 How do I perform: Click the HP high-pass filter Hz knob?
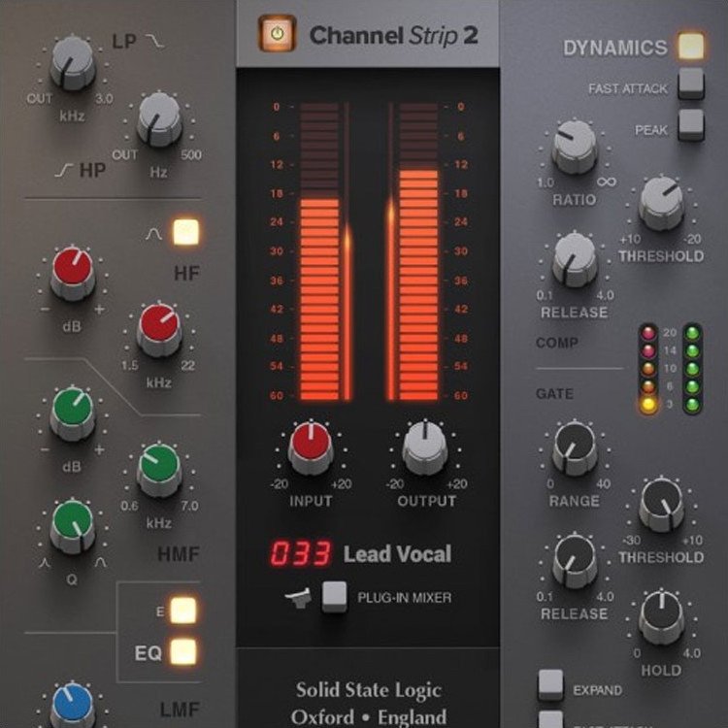click(x=159, y=119)
